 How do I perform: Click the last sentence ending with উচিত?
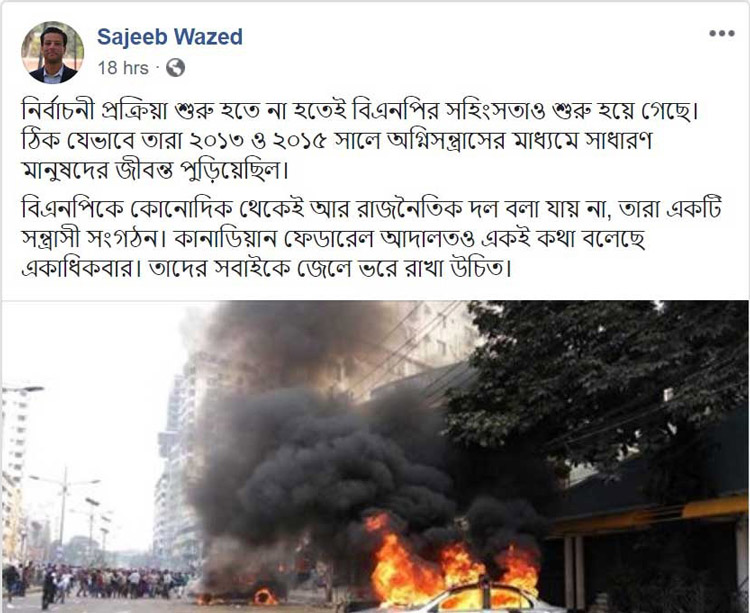click(x=330, y=269)
